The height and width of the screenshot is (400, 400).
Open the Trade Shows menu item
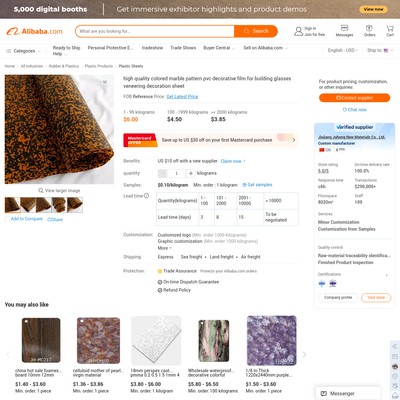point(183,48)
